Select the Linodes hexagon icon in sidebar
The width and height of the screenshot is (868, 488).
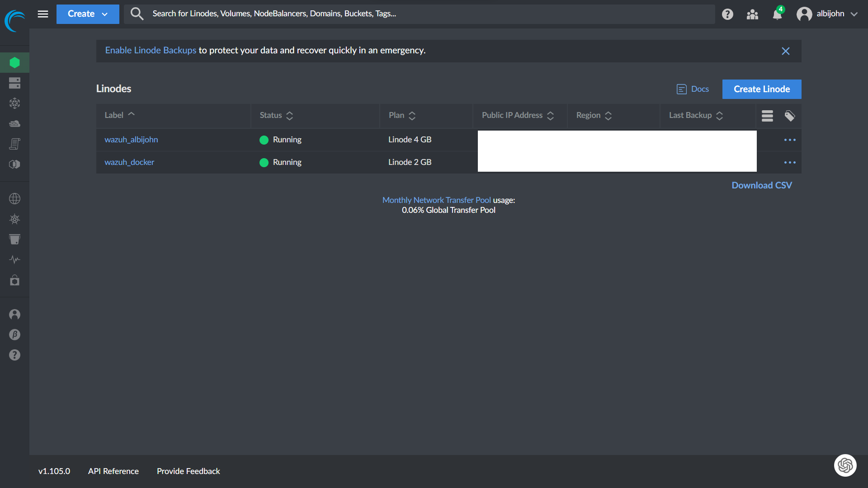point(15,62)
